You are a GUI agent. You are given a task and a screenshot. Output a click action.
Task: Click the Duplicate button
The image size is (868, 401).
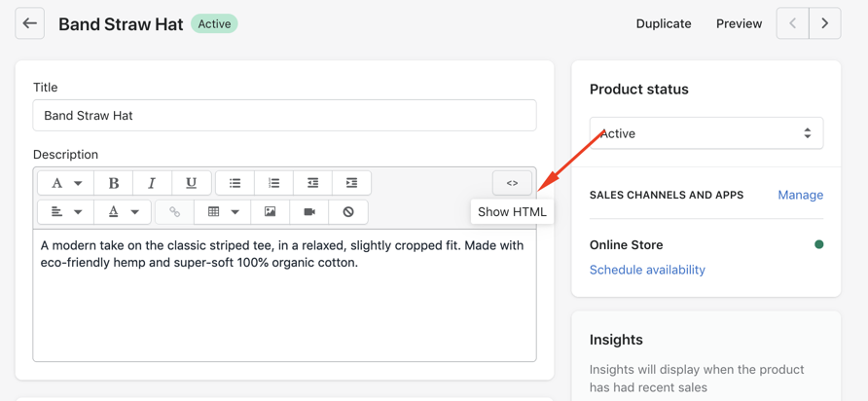click(664, 23)
